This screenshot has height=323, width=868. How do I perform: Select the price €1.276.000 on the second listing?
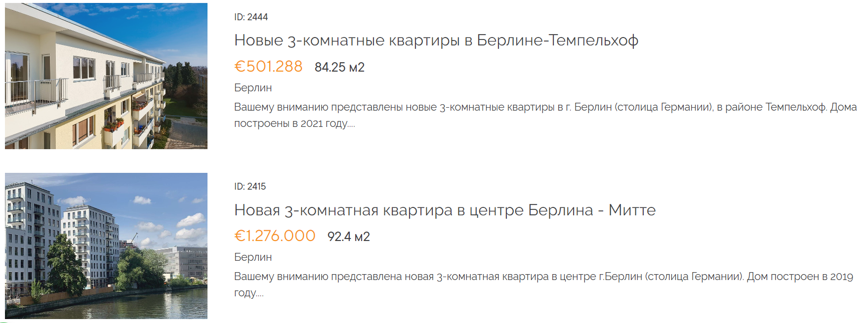point(275,236)
